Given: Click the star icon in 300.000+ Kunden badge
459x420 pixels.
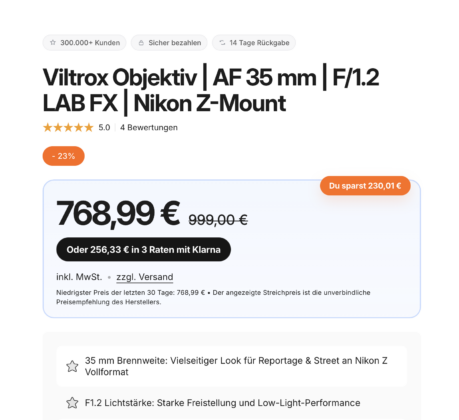Looking at the screenshot, I should click(53, 43).
